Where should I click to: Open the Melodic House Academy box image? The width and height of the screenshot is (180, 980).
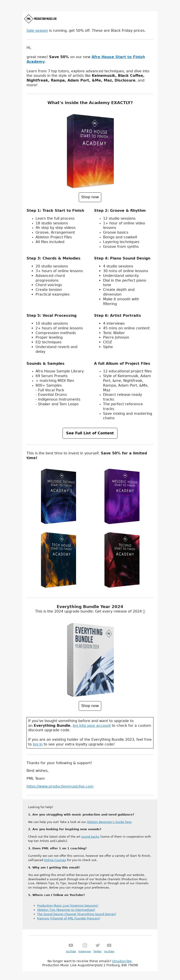122,496
